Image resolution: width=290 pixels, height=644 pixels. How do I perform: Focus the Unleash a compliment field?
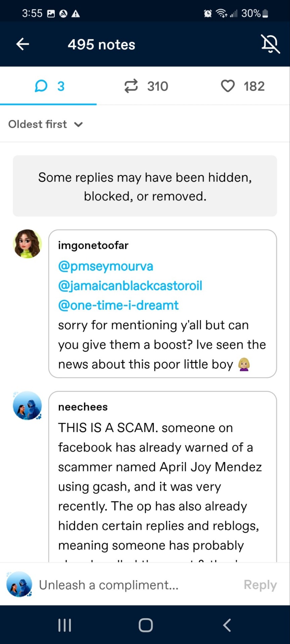click(x=134, y=585)
